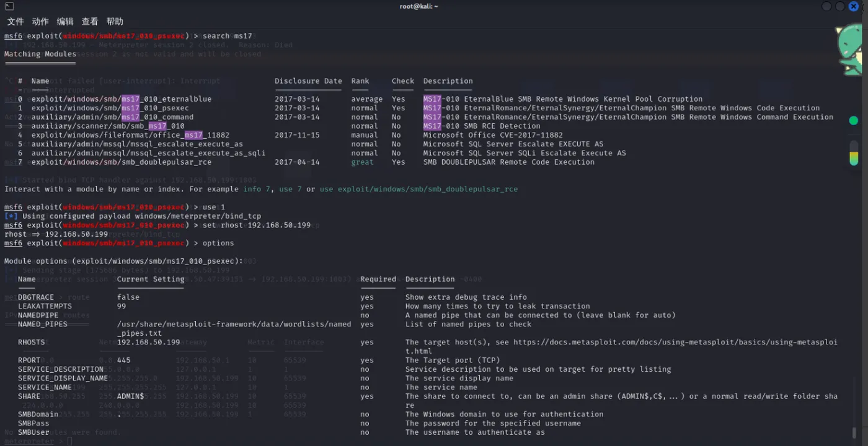Viewport: 868px width, 446px height.
Task: Click the "options" command text
Action: [218, 243]
